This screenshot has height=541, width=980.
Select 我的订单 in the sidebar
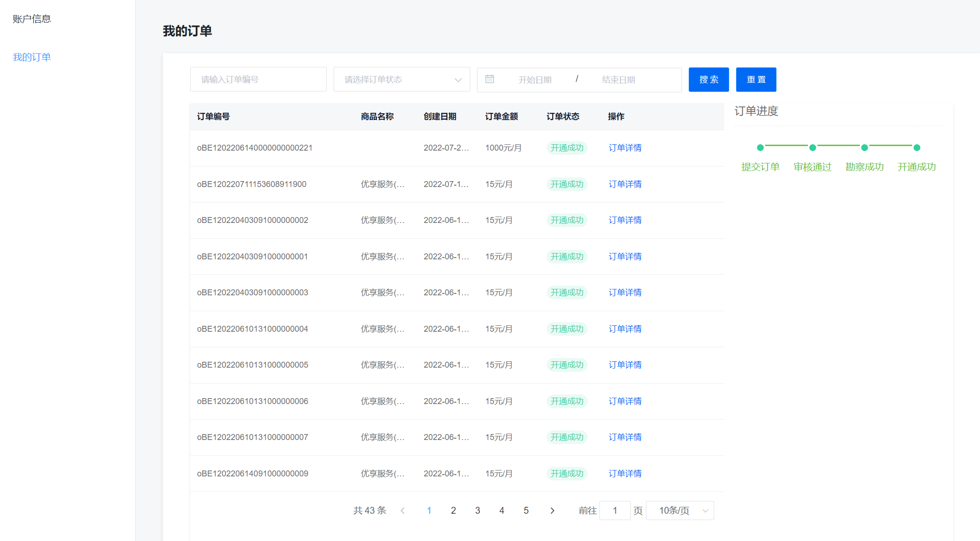point(32,57)
